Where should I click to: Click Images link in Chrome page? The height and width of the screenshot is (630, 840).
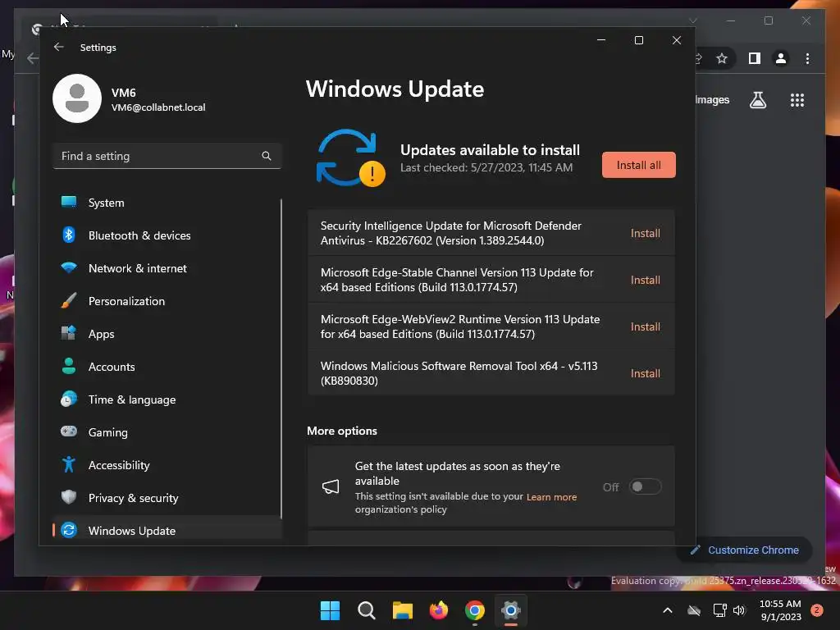pyautogui.click(x=713, y=99)
